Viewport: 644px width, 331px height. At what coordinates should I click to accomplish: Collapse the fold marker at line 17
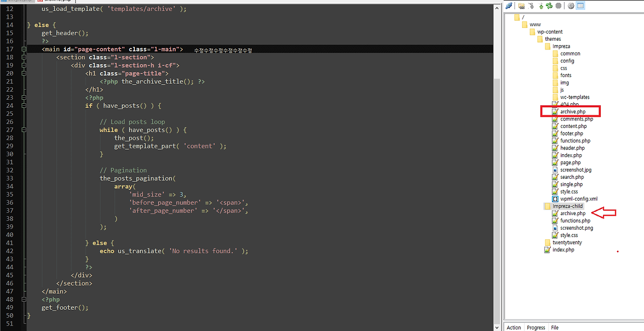pos(24,49)
